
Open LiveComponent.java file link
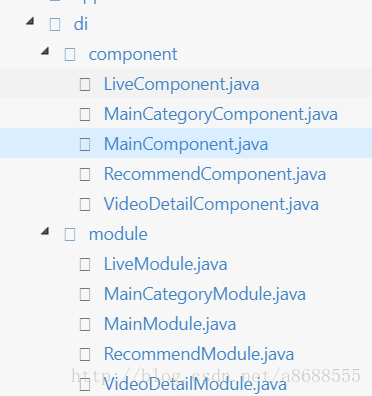click(x=181, y=84)
